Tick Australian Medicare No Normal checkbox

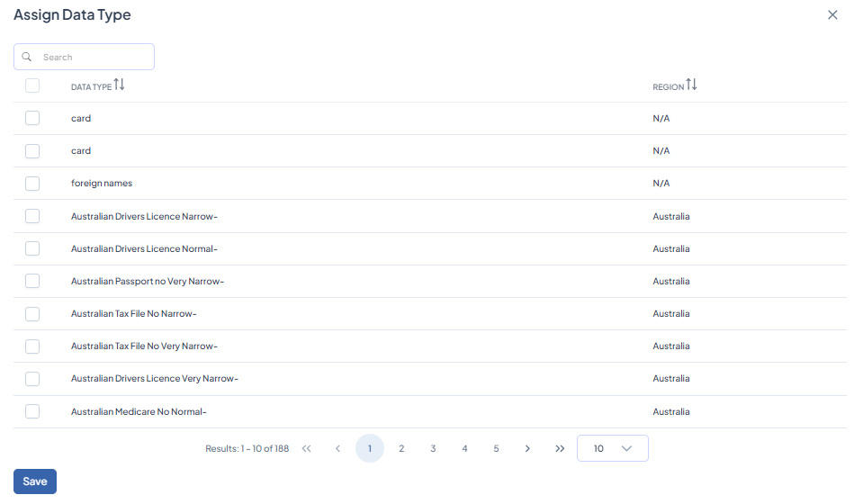[x=32, y=411]
